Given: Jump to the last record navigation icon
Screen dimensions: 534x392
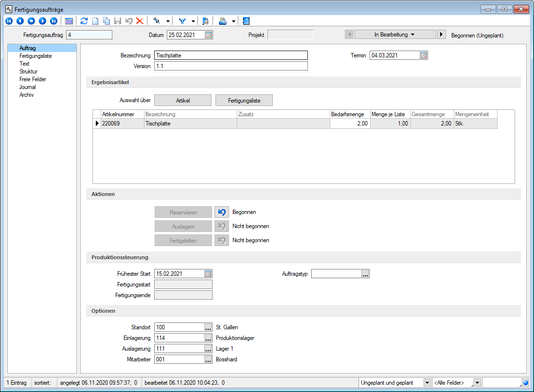Looking at the screenshot, I should [x=53, y=20].
